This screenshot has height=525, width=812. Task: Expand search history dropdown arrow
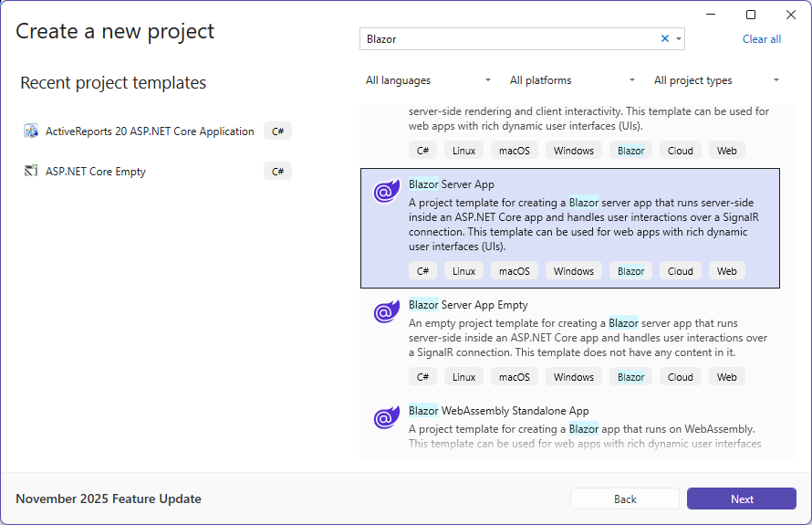(679, 39)
